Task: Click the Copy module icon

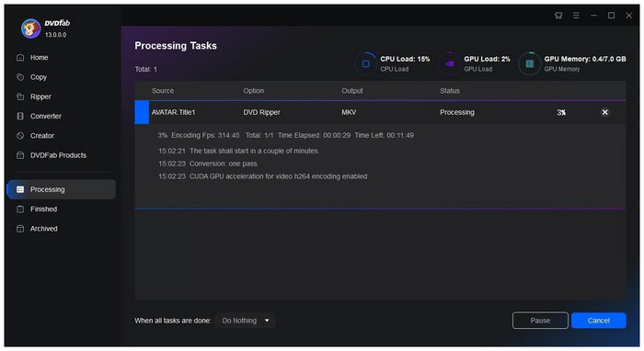Action: (x=20, y=77)
